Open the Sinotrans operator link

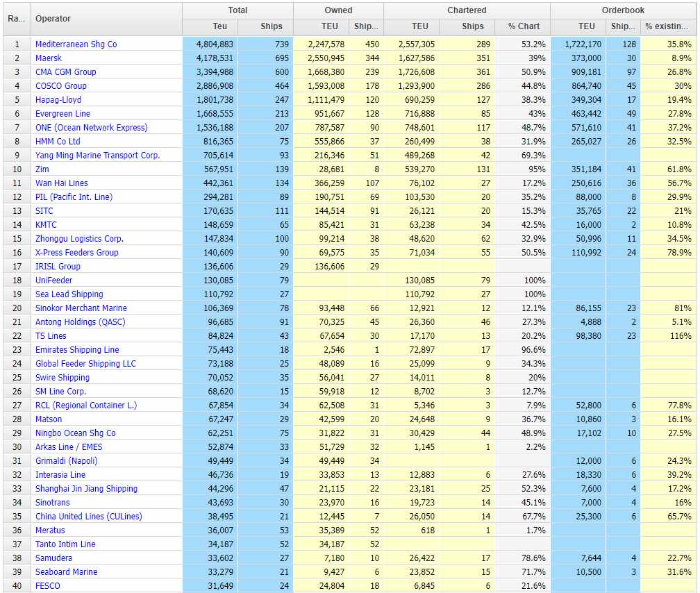[52, 502]
